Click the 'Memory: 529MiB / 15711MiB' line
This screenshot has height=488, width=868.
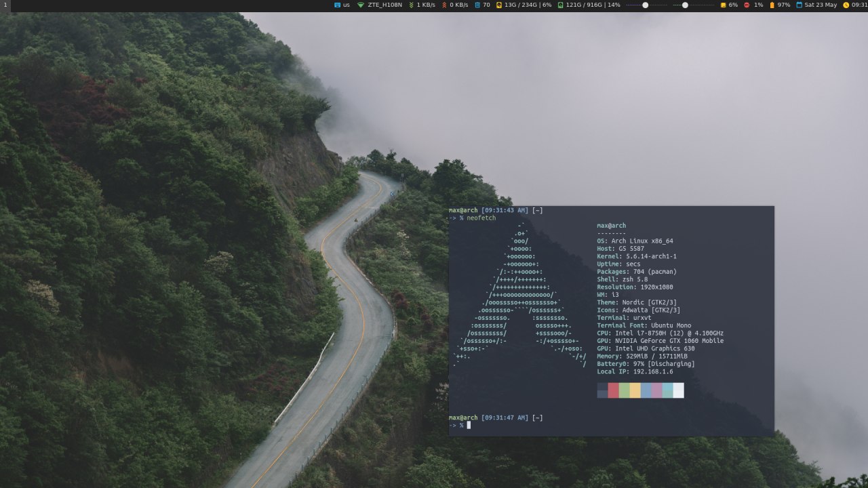(642, 356)
